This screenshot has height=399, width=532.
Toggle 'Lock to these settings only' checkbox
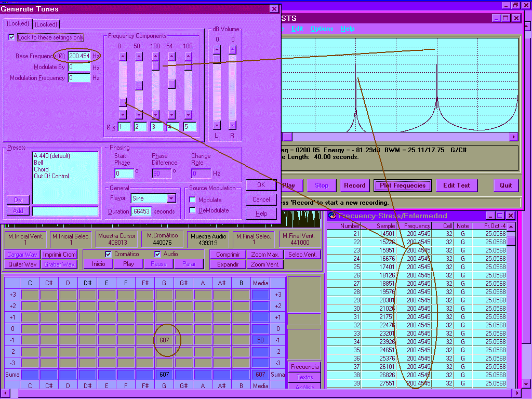point(12,37)
